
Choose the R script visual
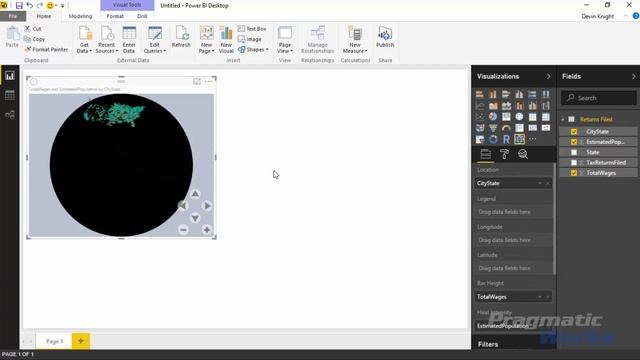coord(506,139)
